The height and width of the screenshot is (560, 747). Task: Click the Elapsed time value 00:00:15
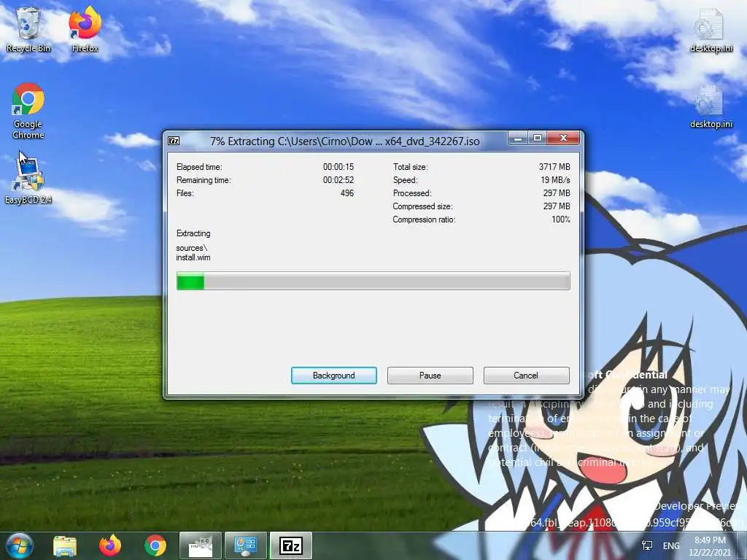click(x=338, y=167)
